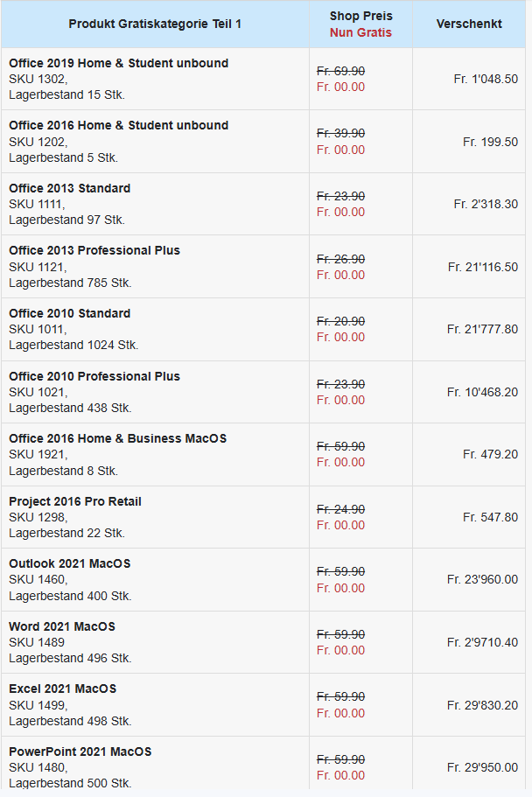Select Office 2010 Professional Plus product
Image resolution: width=532 pixels, height=797 pixels.
94,376
